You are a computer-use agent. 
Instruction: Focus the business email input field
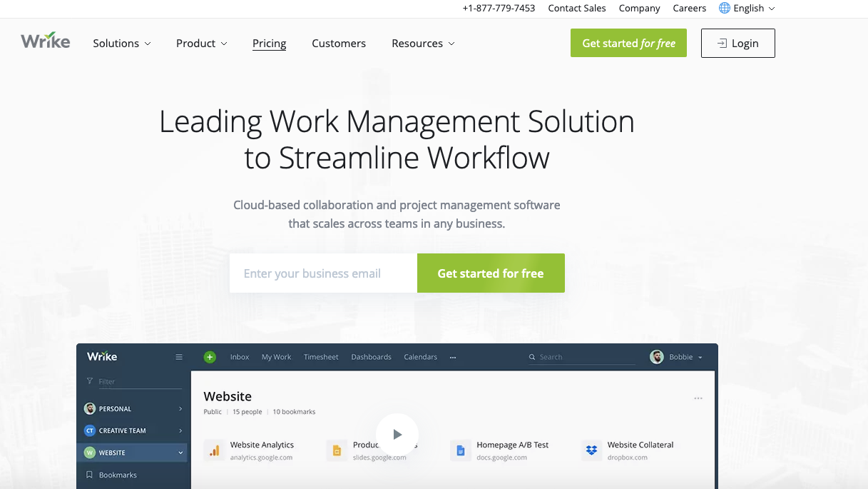point(323,273)
